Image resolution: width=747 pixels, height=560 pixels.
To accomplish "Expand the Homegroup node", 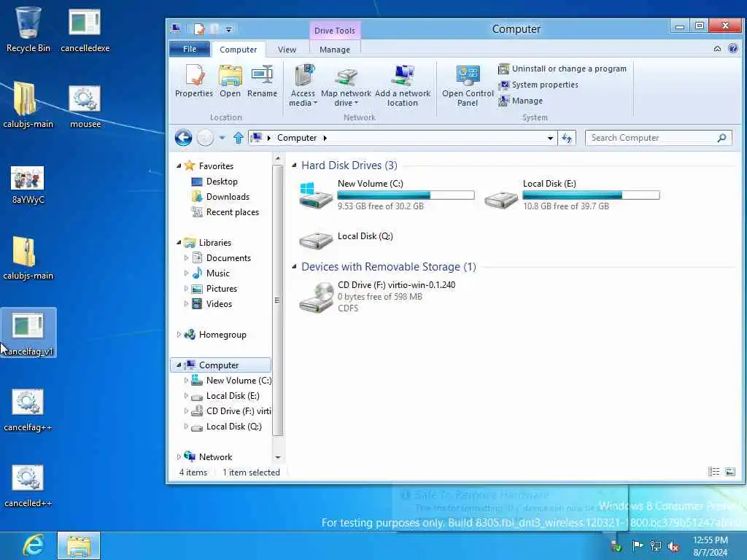I will point(179,334).
